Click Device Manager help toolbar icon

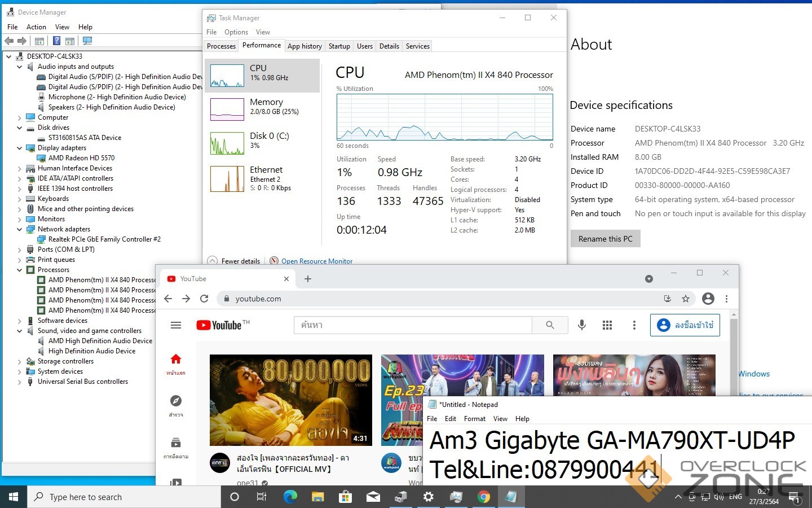(x=56, y=41)
